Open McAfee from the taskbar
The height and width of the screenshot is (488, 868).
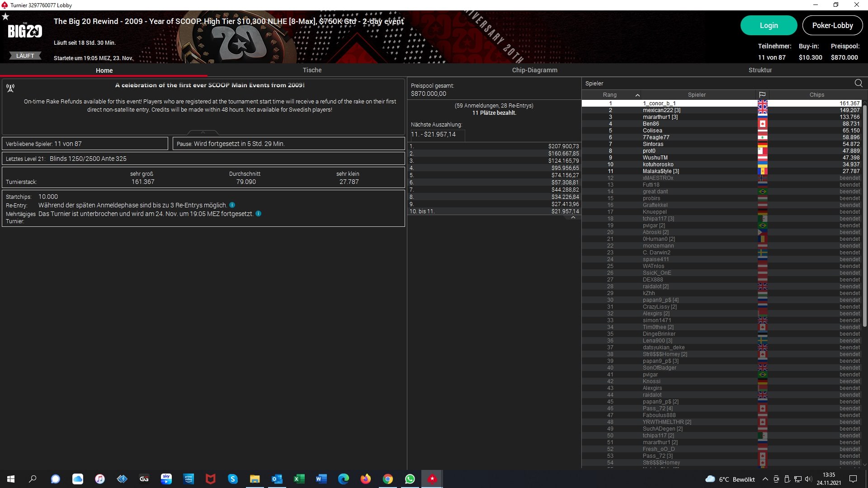pos(211,479)
